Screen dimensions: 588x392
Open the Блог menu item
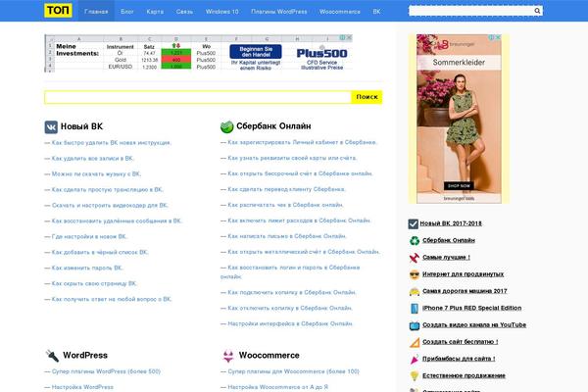tap(127, 11)
